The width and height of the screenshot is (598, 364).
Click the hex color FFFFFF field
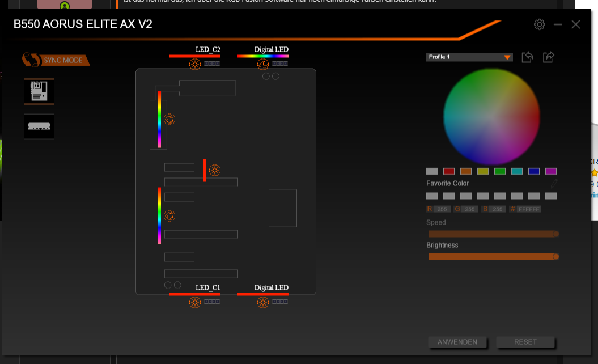pos(529,209)
